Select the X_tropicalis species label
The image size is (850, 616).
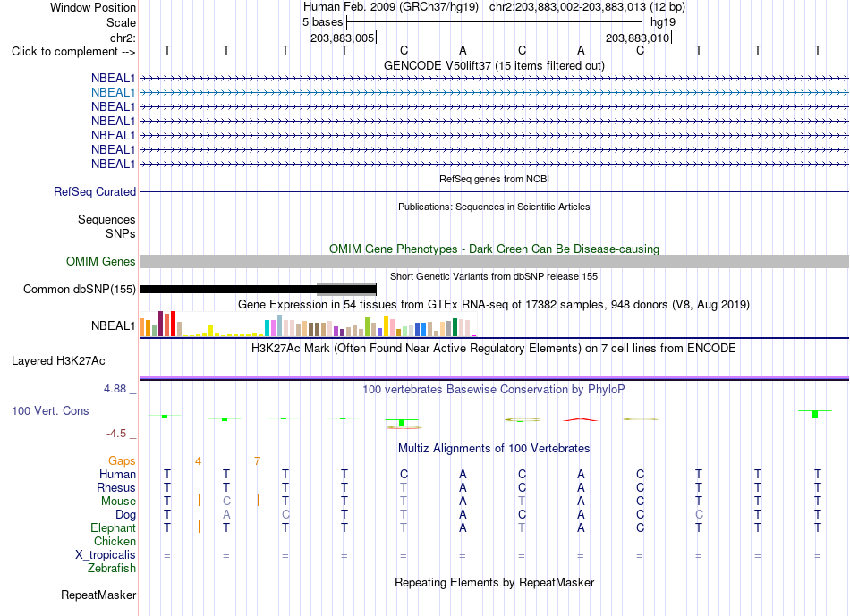pyautogui.click(x=106, y=555)
